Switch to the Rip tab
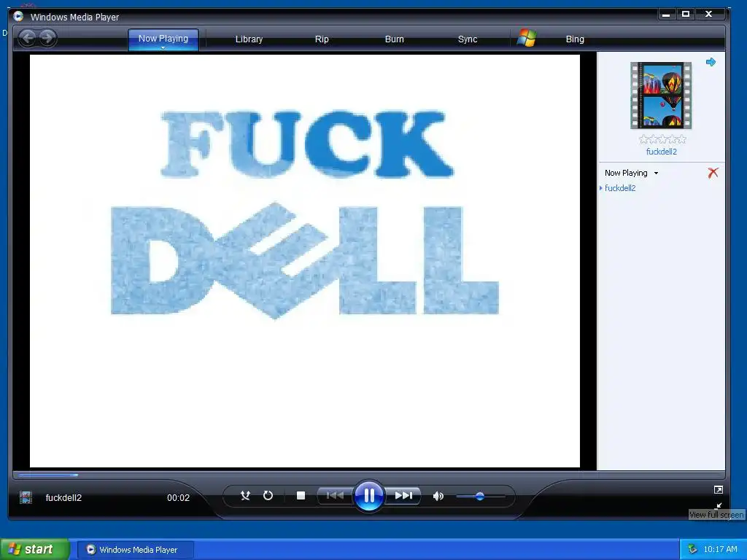This screenshot has width=747, height=560. pyautogui.click(x=322, y=39)
